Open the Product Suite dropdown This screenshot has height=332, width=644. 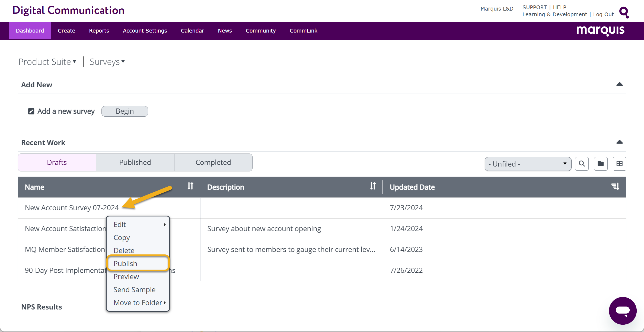click(x=47, y=62)
